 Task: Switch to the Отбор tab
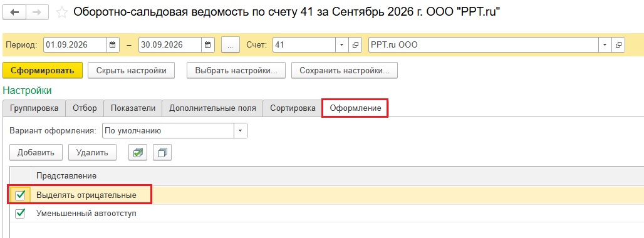point(85,108)
